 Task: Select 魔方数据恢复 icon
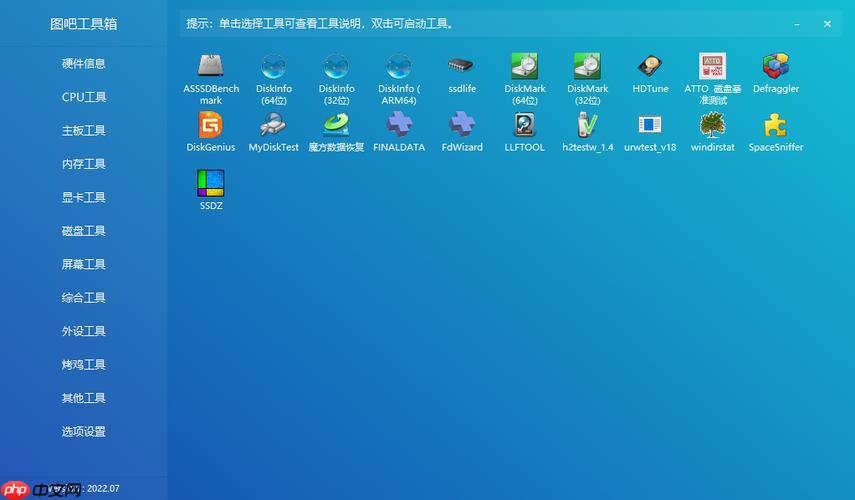click(x=336, y=125)
